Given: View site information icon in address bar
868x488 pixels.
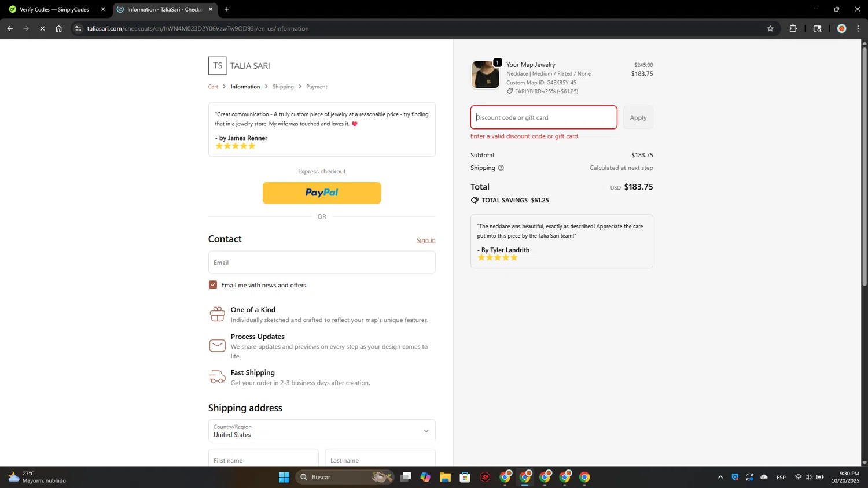Looking at the screenshot, I should tap(78, 28).
